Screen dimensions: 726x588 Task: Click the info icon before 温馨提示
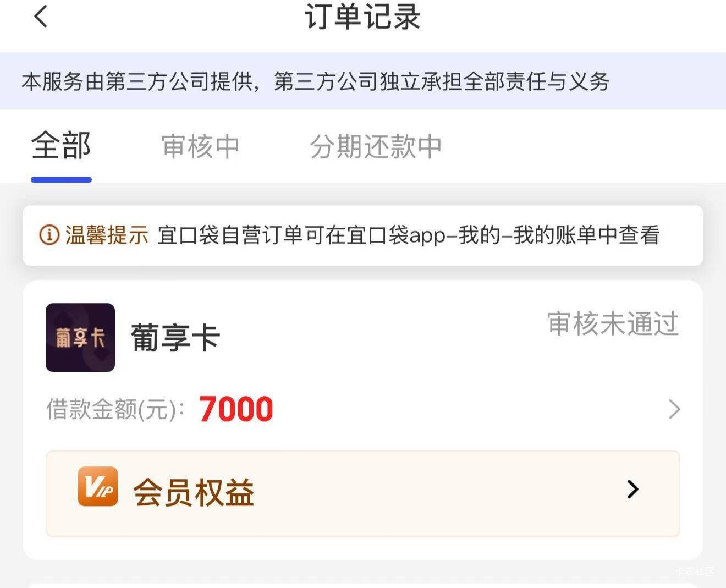(49, 235)
